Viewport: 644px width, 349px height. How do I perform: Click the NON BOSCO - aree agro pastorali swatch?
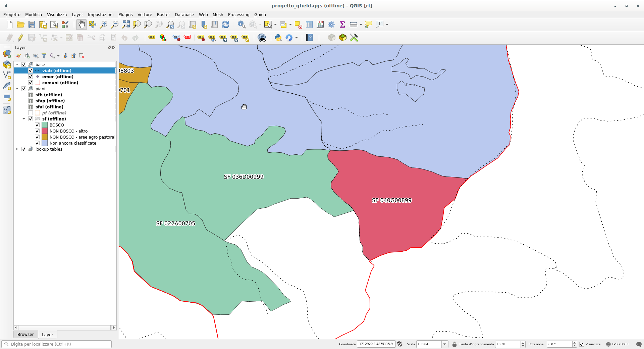tap(45, 137)
